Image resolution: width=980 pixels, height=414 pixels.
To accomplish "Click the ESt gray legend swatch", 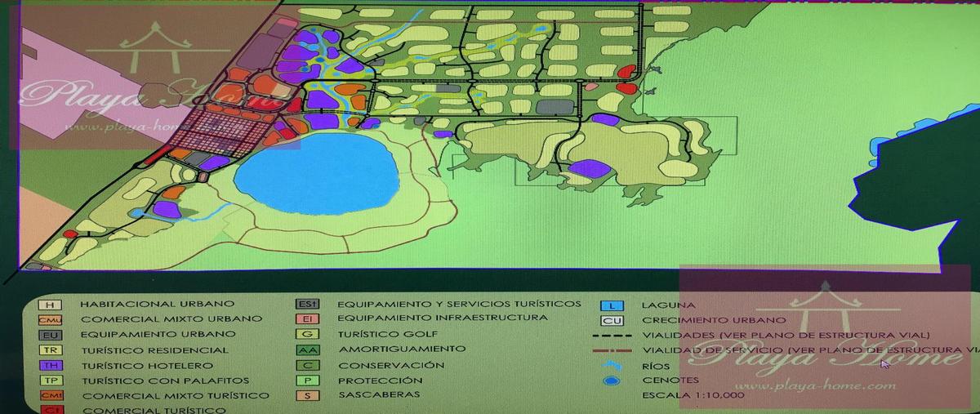I will click(x=307, y=304).
